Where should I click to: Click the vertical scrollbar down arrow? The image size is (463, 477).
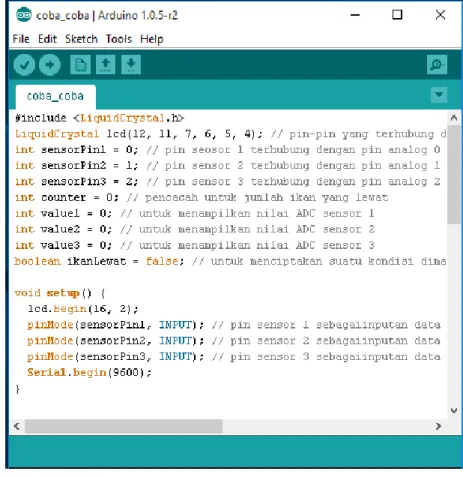(454, 410)
